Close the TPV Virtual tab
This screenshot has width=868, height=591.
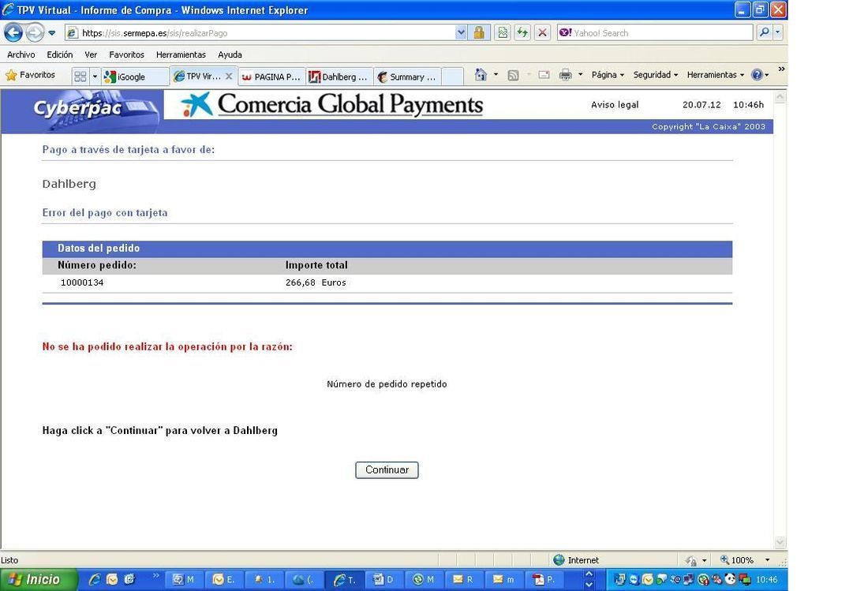tap(229, 77)
